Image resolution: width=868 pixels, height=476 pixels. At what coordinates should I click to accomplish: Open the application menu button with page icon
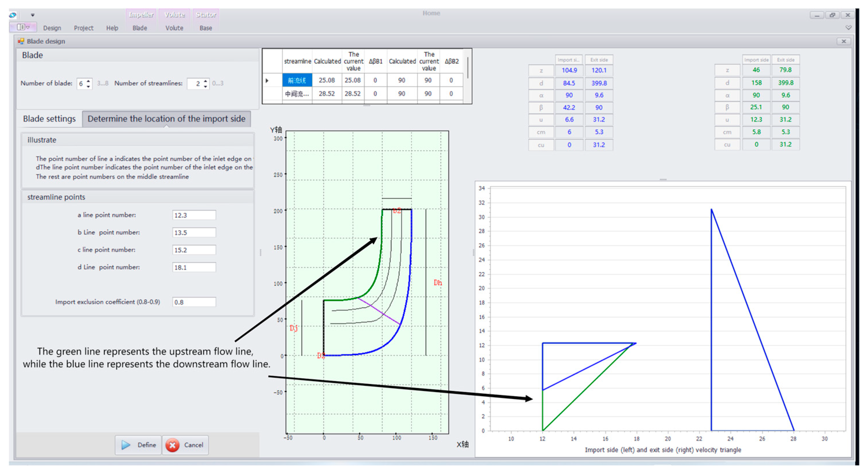(23, 27)
